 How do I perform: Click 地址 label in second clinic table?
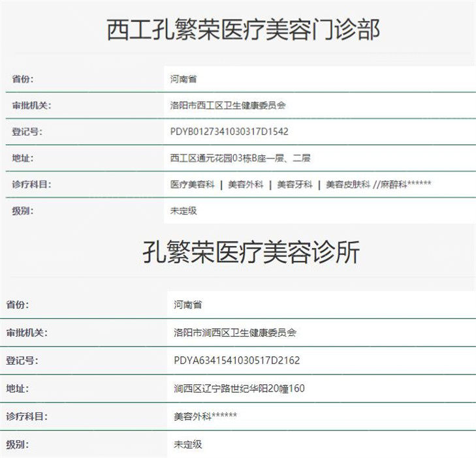click(x=18, y=388)
